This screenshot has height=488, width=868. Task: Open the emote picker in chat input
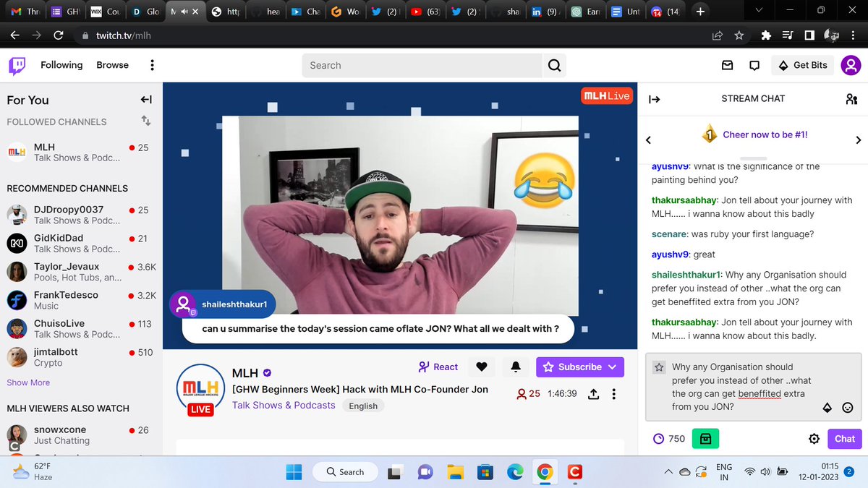847,408
